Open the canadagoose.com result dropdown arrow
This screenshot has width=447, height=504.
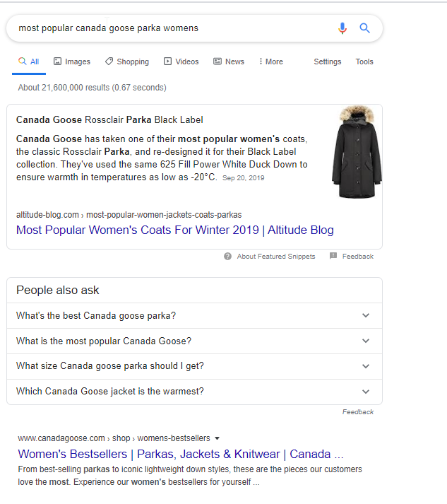217,438
